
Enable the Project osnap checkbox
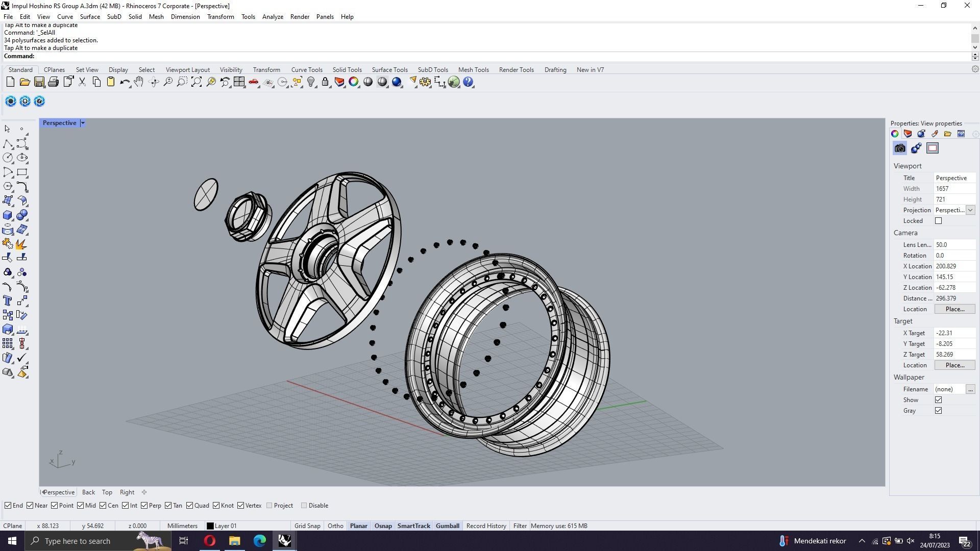tap(269, 506)
